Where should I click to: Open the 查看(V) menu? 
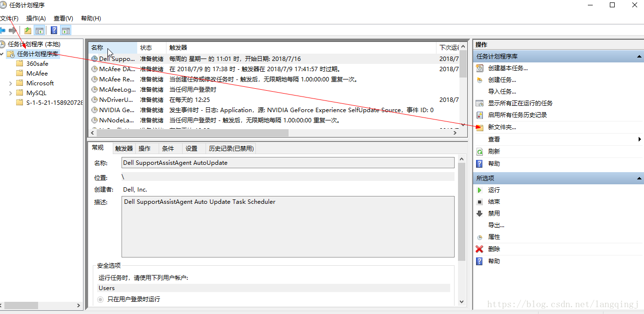click(63, 19)
